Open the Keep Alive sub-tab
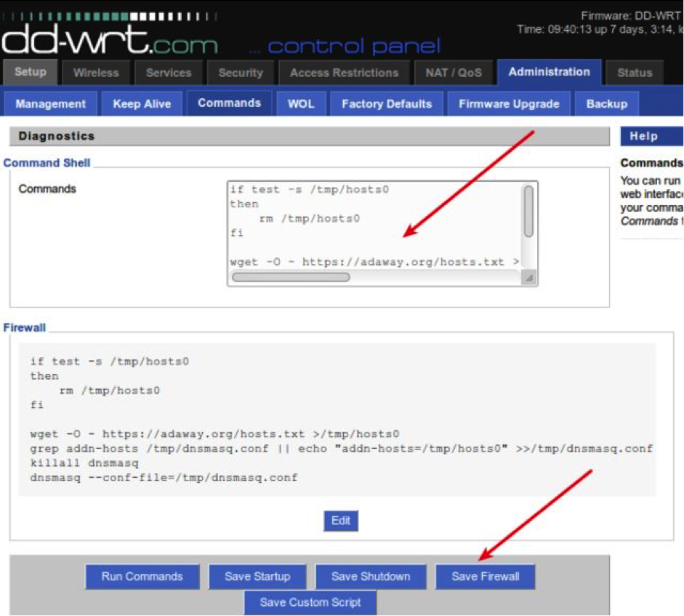 (x=142, y=103)
